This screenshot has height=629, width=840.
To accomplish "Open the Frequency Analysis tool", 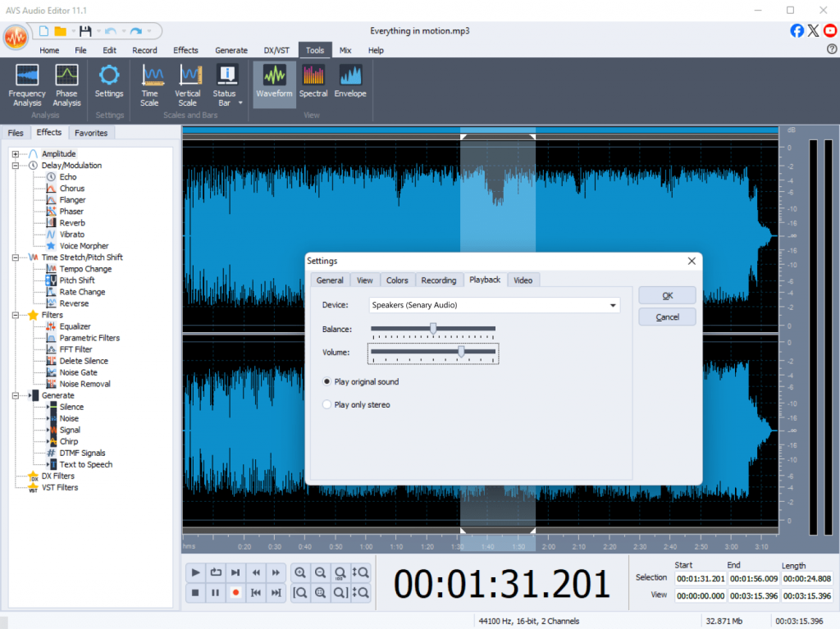I will click(x=27, y=85).
